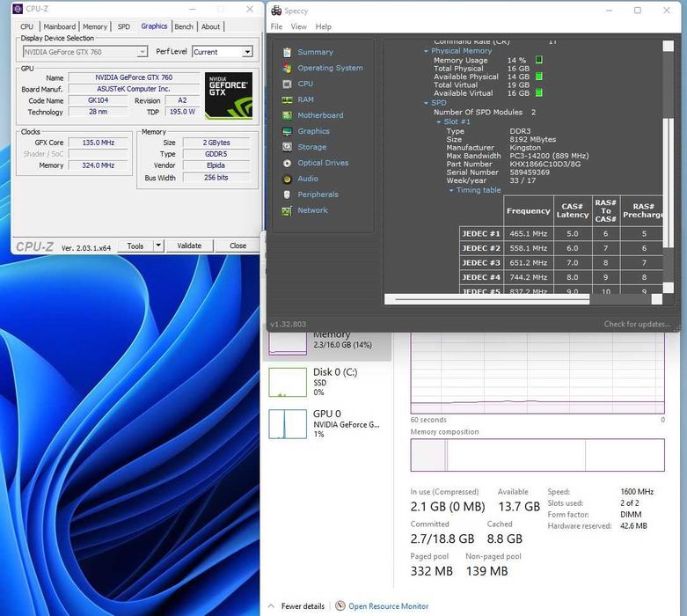Viewport: 687px width, 616px height.
Task: Click the GFX Core value 135.0 MHz
Action: (99, 143)
